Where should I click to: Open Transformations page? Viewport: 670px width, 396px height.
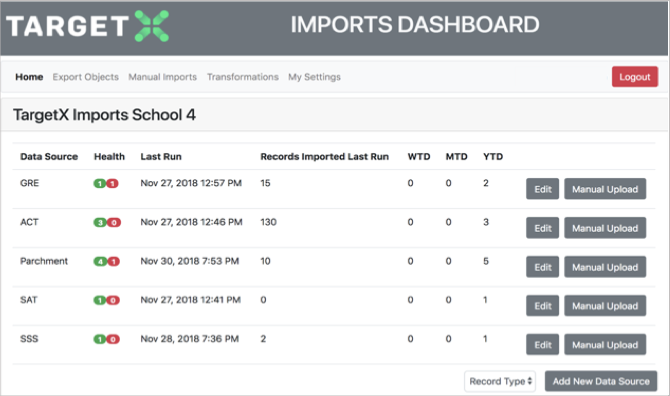[243, 77]
